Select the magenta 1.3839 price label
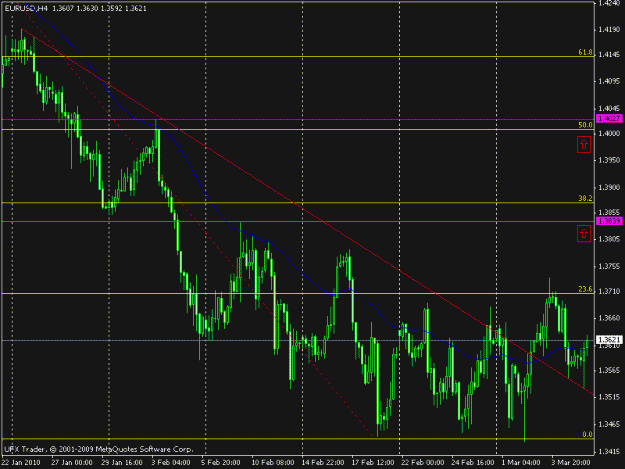 coord(609,221)
